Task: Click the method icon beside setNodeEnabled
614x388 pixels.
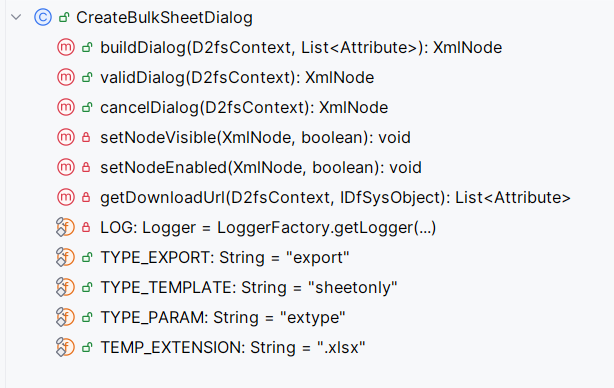Action: tap(66, 167)
